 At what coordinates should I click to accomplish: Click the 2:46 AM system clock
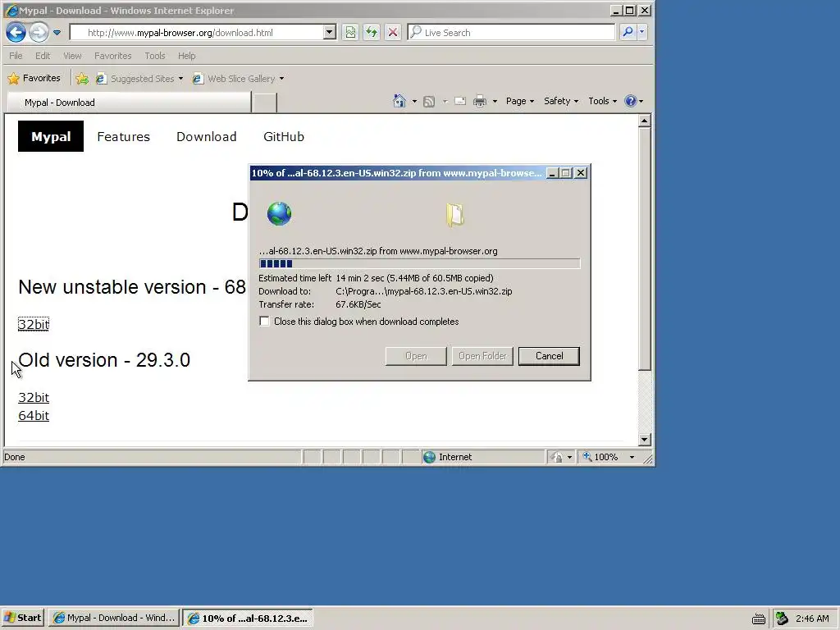click(x=812, y=619)
